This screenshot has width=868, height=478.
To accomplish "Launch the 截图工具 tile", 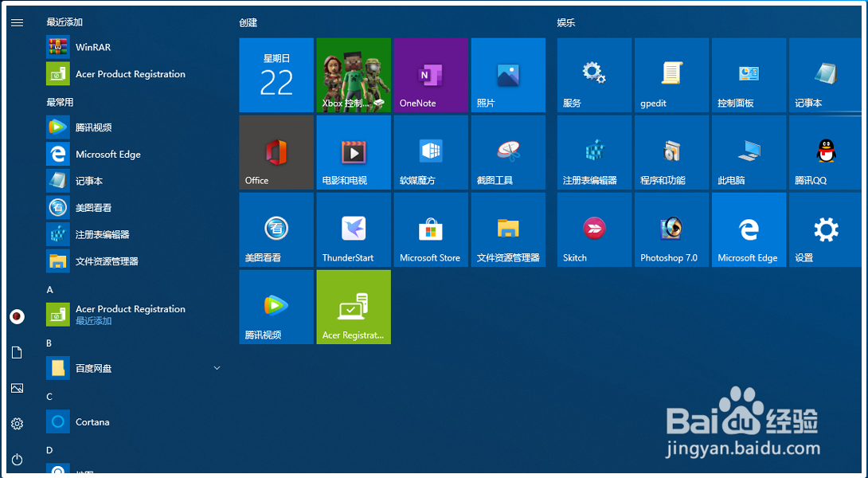I will [x=508, y=152].
